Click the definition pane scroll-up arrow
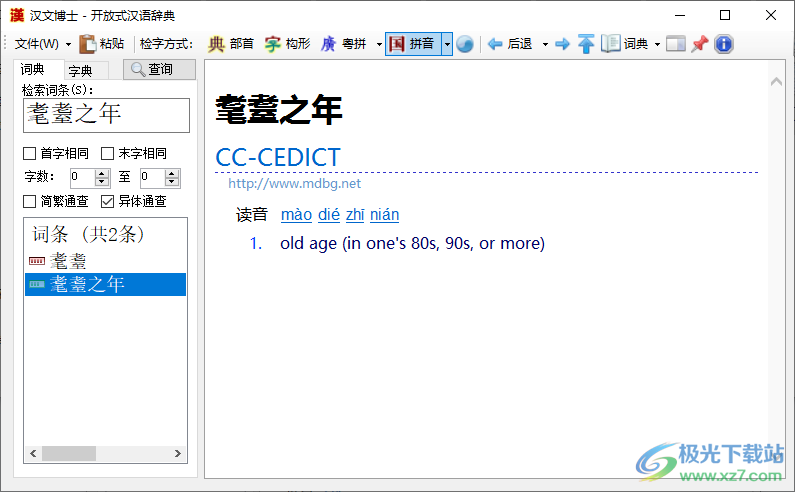The image size is (795, 492). 776,81
